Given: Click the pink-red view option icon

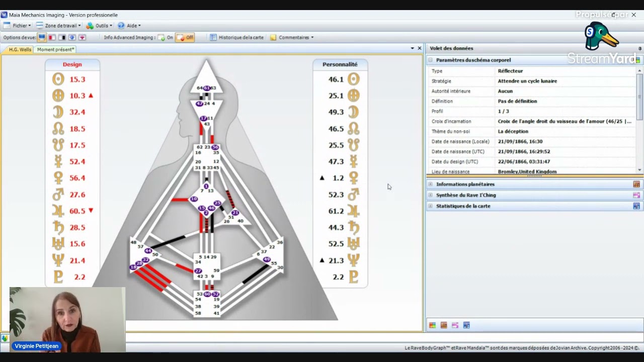Looking at the screenshot, I should (82, 37).
